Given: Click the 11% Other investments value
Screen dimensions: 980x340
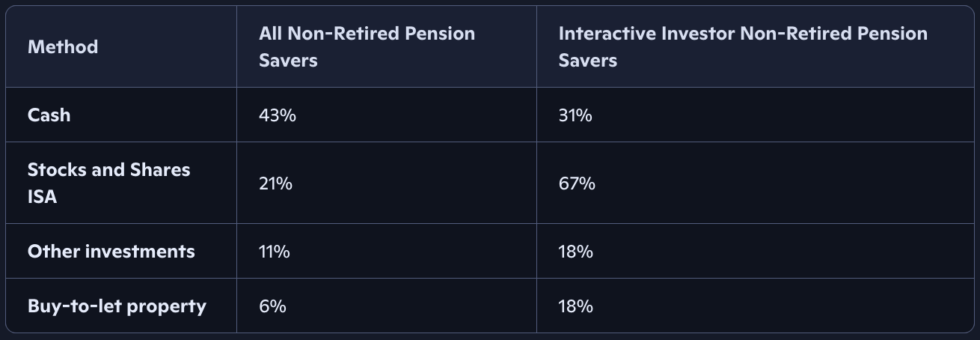Looking at the screenshot, I should pyautogui.click(x=274, y=251).
